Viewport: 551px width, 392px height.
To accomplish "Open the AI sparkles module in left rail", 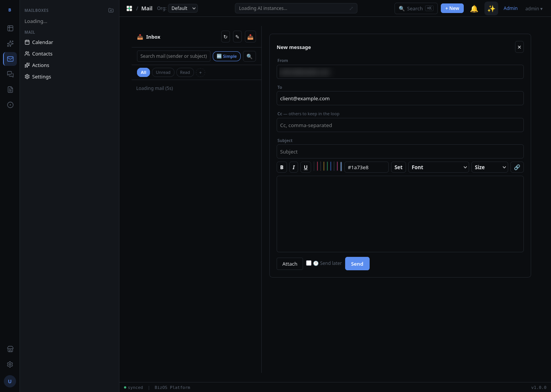I will click(x=10, y=44).
